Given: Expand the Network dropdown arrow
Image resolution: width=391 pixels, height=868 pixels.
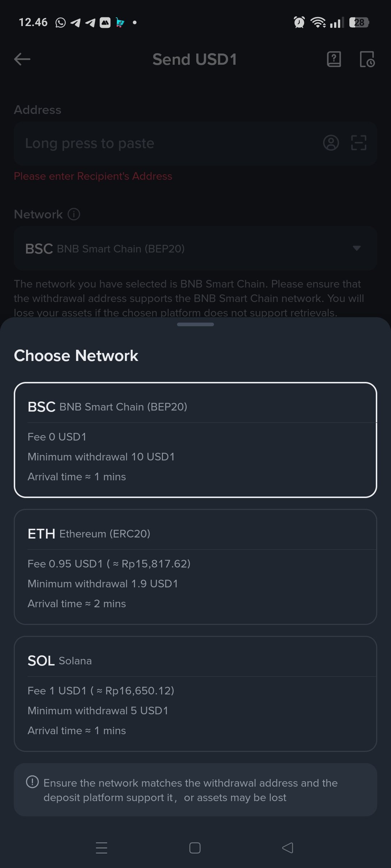Looking at the screenshot, I should tap(357, 248).
